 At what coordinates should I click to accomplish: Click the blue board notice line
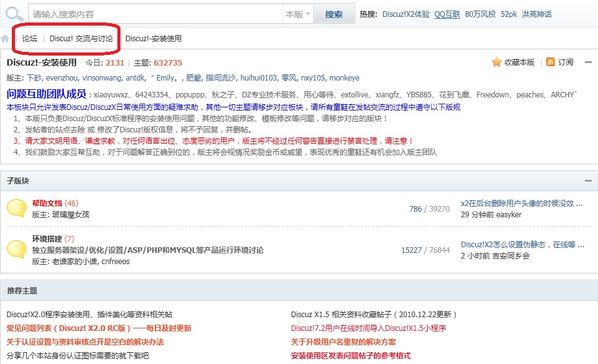click(x=233, y=107)
